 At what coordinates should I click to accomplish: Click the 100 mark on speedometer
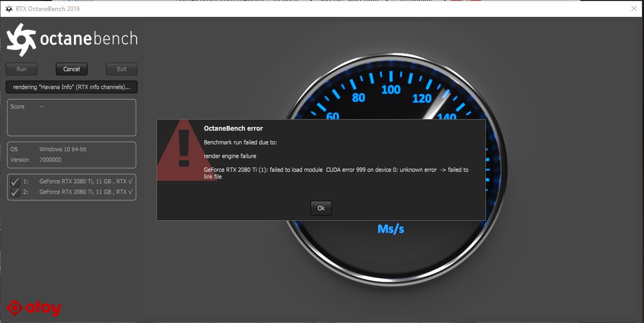point(391,90)
